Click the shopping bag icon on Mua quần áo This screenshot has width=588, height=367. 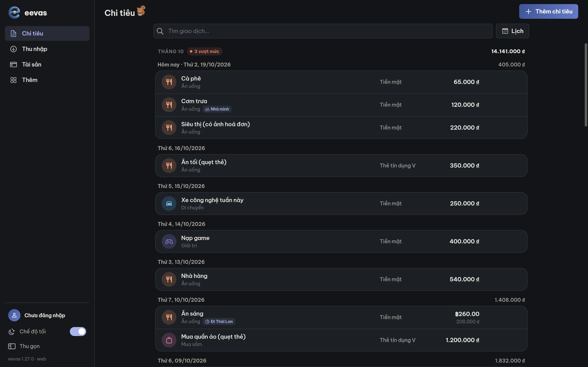pyautogui.click(x=169, y=340)
